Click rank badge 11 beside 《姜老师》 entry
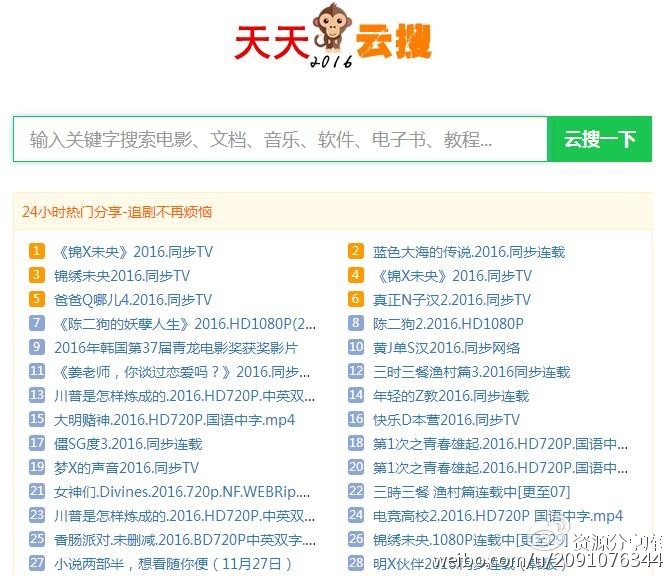The width and height of the screenshot is (669, 576). pyautogui.click(x=37, y=371)
